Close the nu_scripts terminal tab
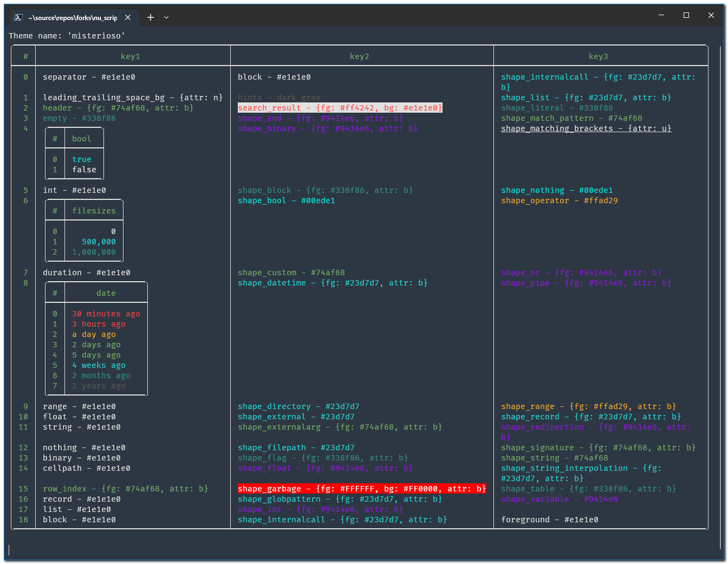This screenshot has height=564, width=728. 128,17
